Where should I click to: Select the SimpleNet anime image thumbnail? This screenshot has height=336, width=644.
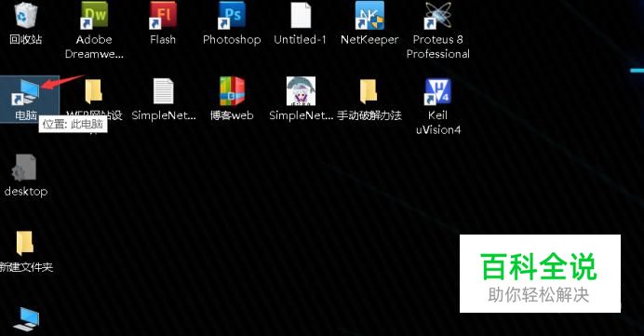tap(301, 91)
